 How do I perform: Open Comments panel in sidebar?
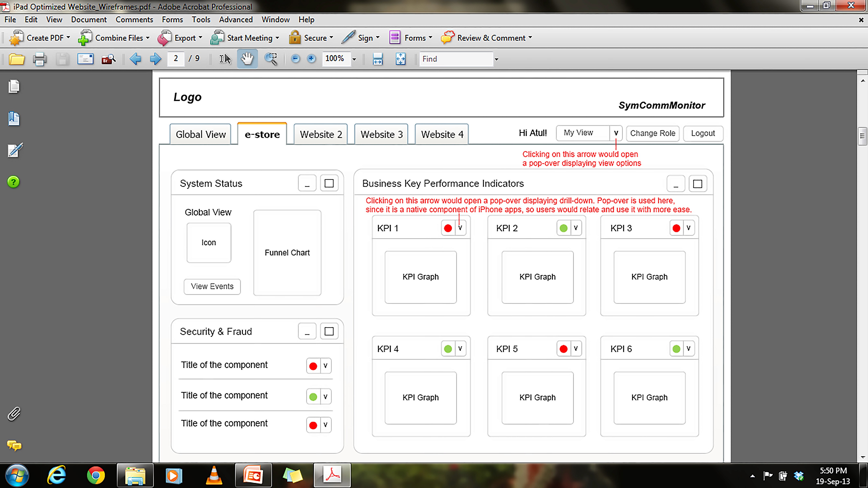tap(14, 446)
